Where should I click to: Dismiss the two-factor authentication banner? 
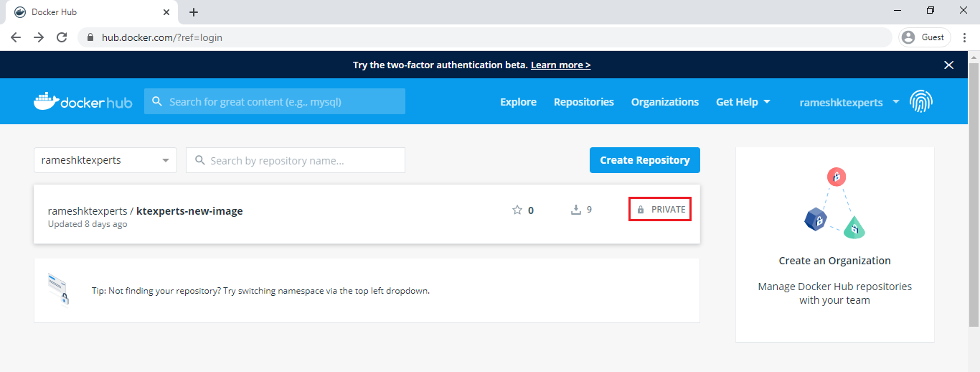coord(948,65)
